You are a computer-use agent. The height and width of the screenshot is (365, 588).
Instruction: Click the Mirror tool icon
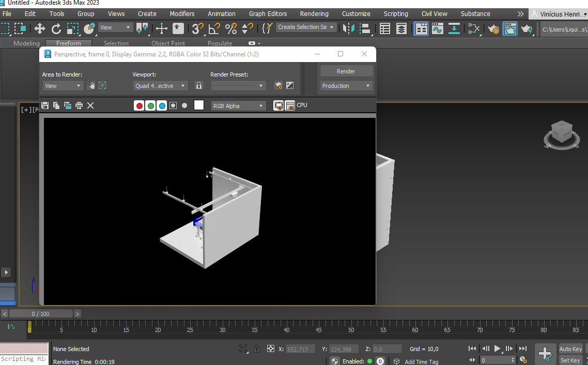(348, 28)
